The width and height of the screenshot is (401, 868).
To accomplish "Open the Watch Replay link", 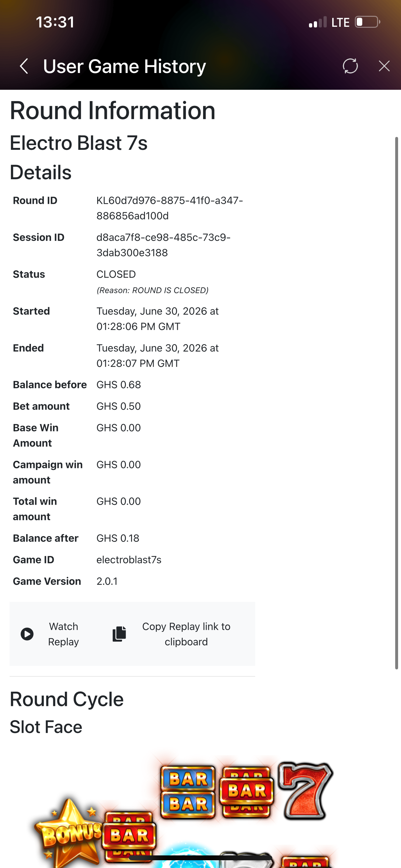I will click(x=63, y=634).
